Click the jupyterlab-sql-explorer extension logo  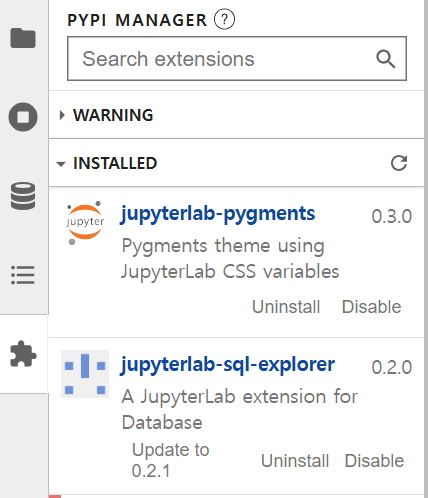(85, 374)
